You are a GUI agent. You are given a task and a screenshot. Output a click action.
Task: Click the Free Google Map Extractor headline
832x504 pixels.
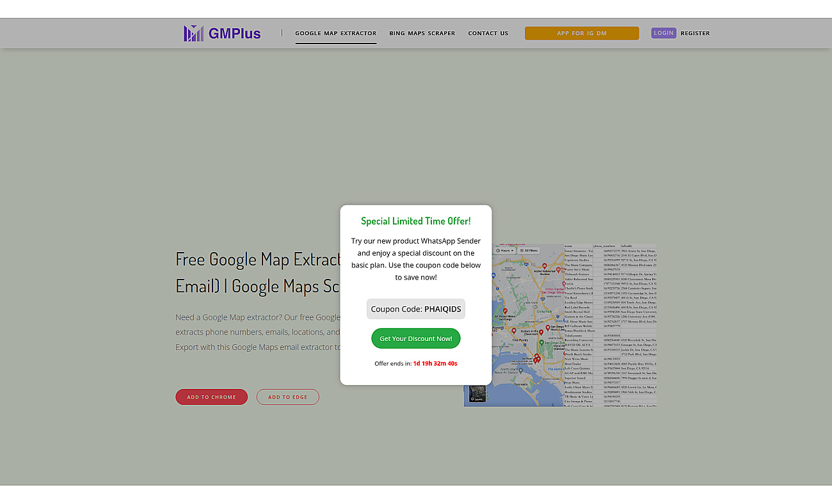click(258, 272)
